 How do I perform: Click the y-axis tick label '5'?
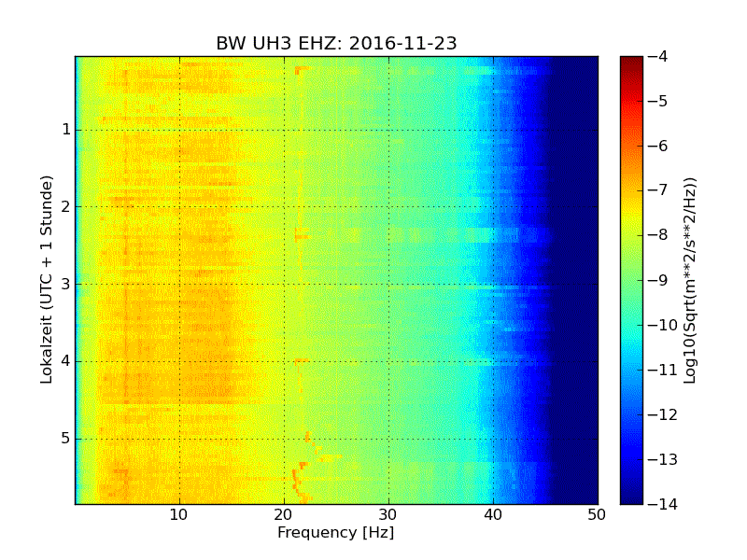click(x=66, y=439)
